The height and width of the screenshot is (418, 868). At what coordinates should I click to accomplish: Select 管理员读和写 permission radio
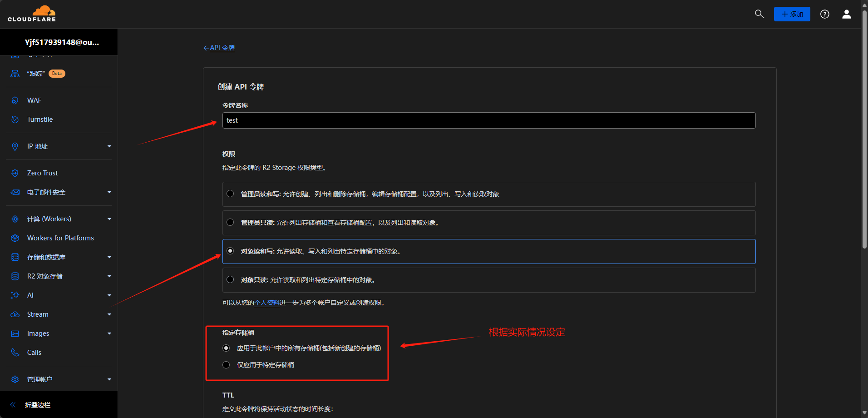[x=230, y=194]
